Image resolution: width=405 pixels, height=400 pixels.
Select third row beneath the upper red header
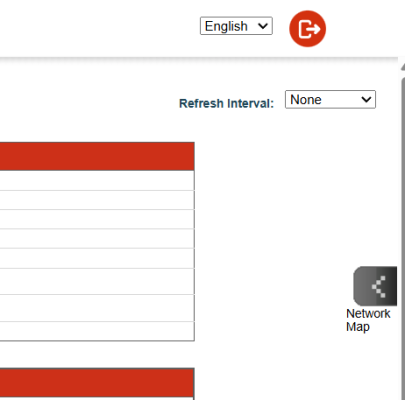[97, 219]
